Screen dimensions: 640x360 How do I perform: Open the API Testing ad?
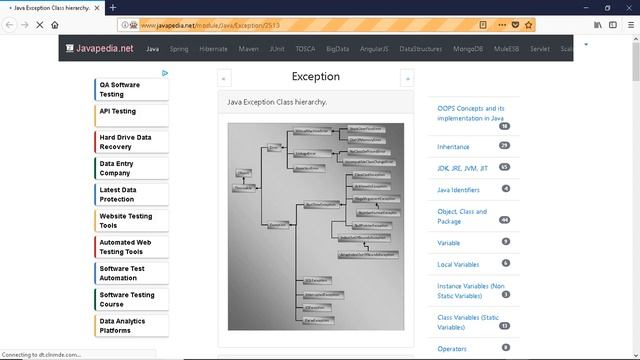coord(131,116)
